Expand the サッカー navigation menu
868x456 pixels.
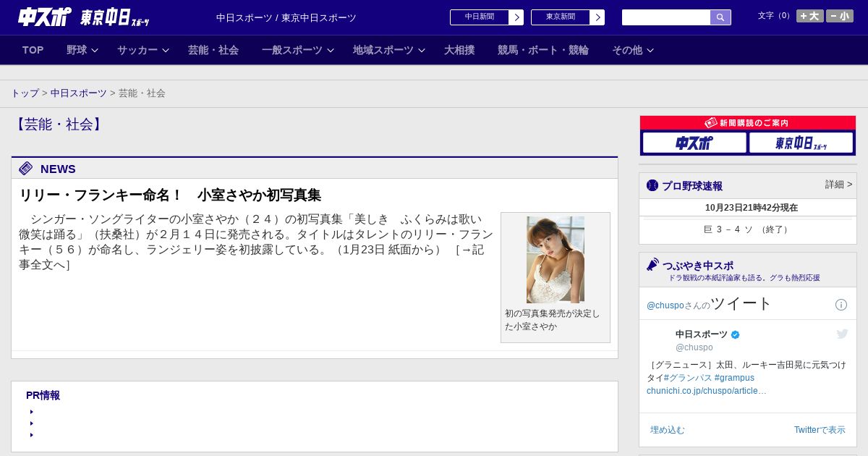click(143, 50)
